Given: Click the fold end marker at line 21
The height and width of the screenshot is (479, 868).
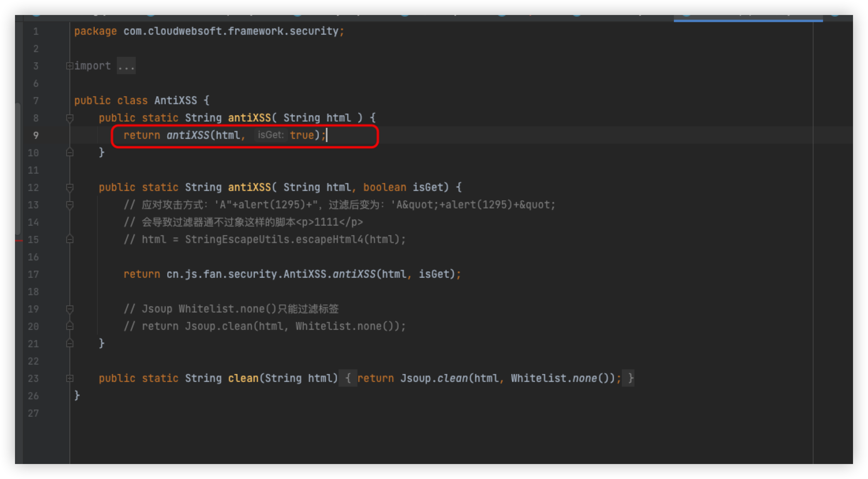Looking at the screenshot, I should click(70, 343).
